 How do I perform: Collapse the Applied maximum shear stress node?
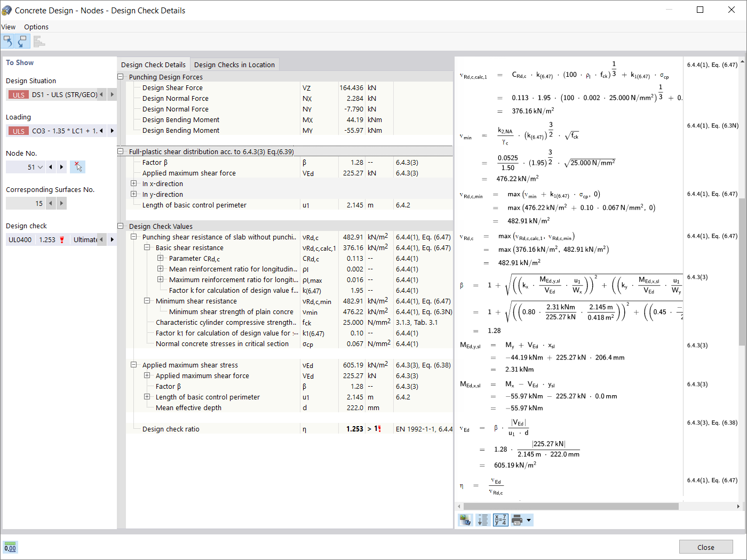point(134,365)
